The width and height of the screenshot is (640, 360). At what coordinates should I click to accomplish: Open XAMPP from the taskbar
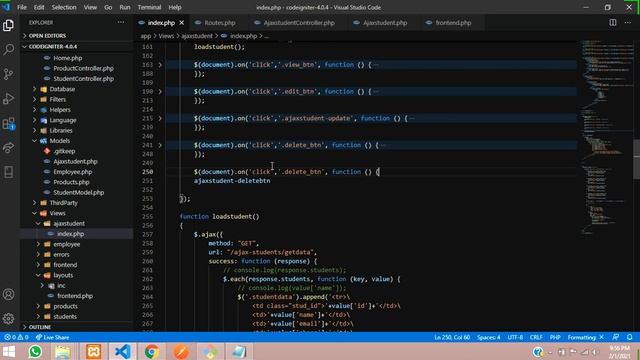click(x=93, y=351)
